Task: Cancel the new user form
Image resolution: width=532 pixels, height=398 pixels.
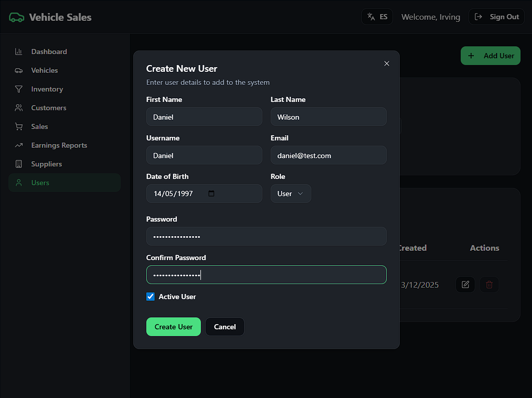Action: [x=224, y=327]
